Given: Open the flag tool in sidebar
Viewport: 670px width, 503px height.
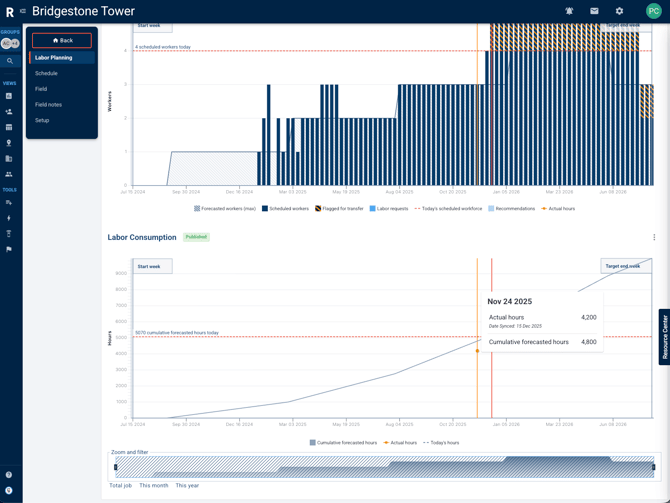Looking at the screenshot, I should click(x=9, y=249).
